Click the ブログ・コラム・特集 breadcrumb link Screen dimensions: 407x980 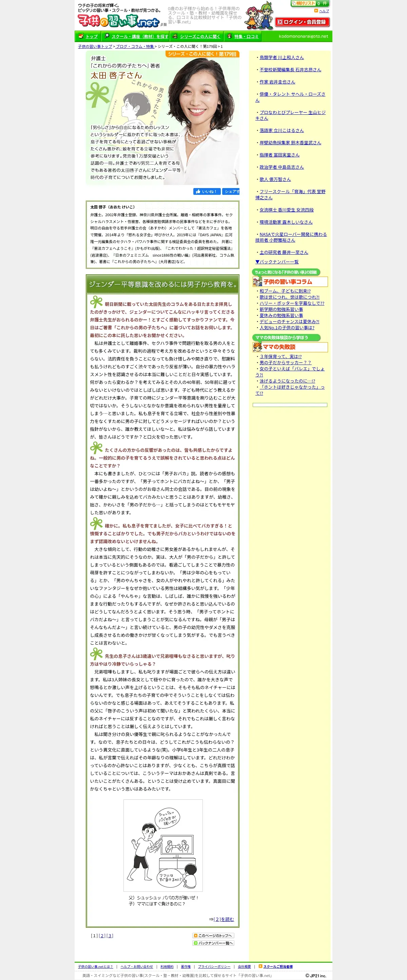pyautogui.click(x=135, y=47)
